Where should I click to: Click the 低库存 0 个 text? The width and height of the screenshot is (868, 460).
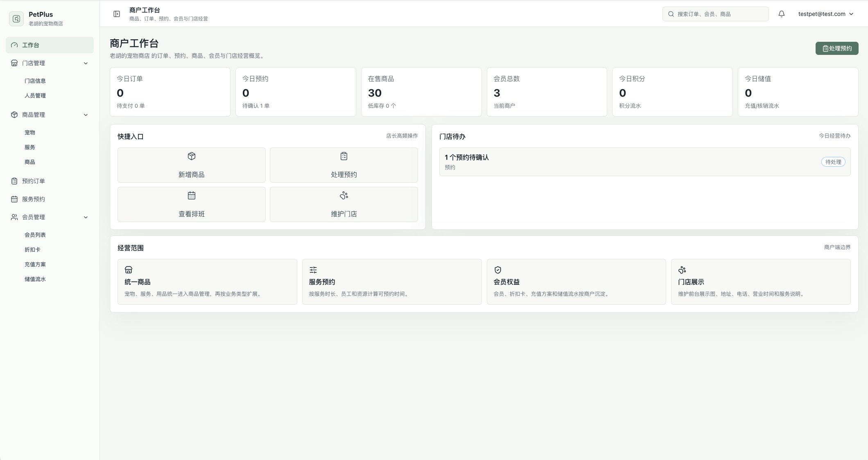click(x=382, y=106)
